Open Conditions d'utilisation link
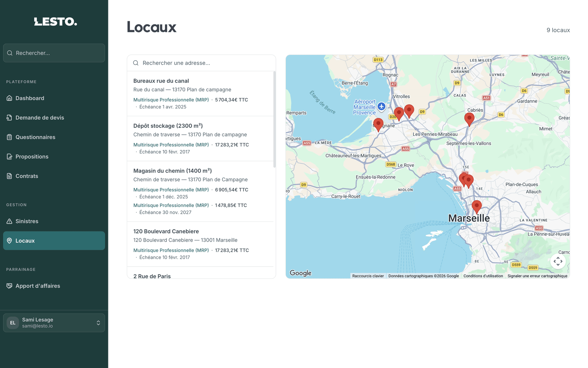Viewport: 588px width, 368px height. (483, 276)
